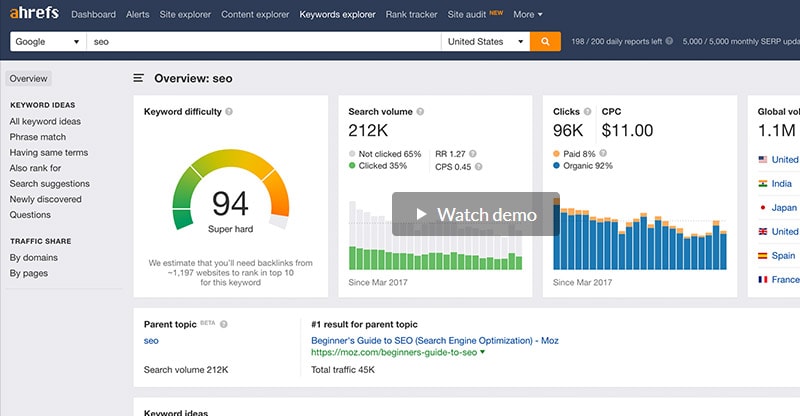Click the Spain flag icon
Image resolution: width=800 pixels, height=416 pixels.
[763, 255]
